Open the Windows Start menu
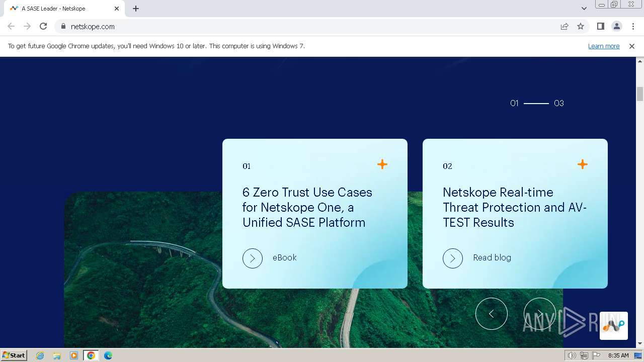 (x=14, y=355)
